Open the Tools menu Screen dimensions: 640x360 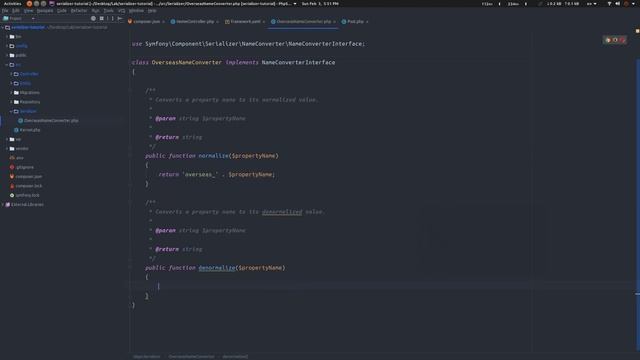click(108, 11)
